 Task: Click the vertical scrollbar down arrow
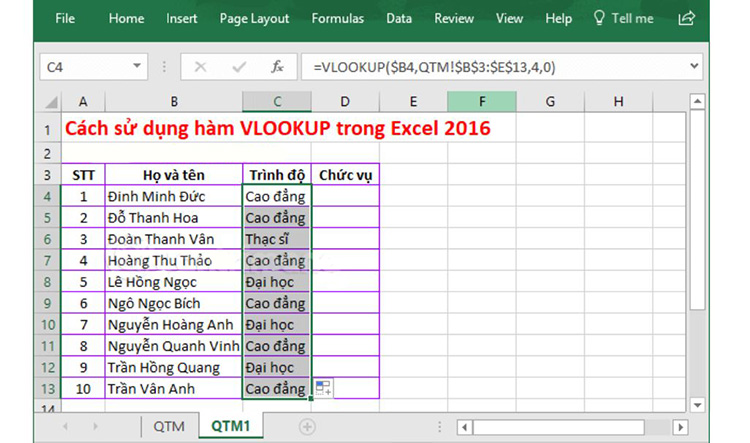[x=697, y=405]
